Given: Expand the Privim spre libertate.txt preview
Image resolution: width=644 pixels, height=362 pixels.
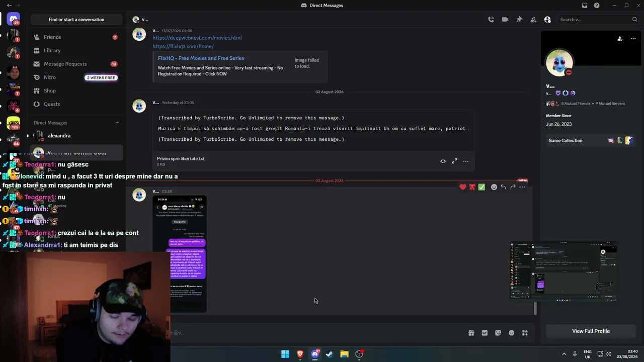Looking at the screenshot, I should tap(454, 161).
